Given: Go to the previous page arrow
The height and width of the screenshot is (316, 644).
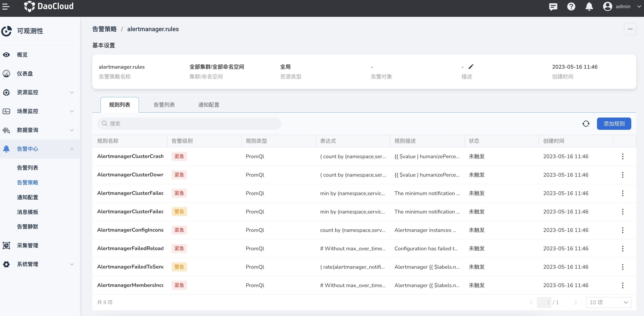Looking at the screenshot, I should click(x=531, y=302).
